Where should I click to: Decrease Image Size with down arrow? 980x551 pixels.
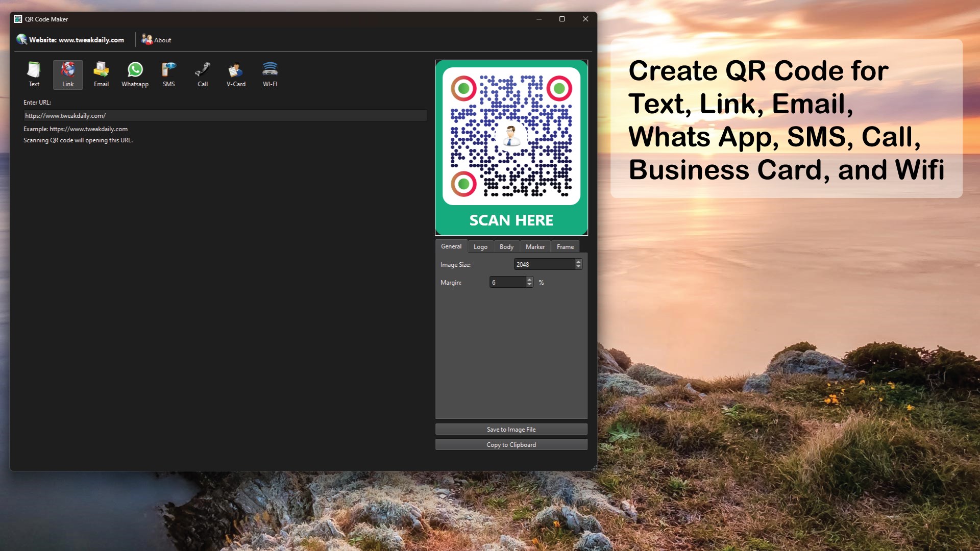point(578,267)
